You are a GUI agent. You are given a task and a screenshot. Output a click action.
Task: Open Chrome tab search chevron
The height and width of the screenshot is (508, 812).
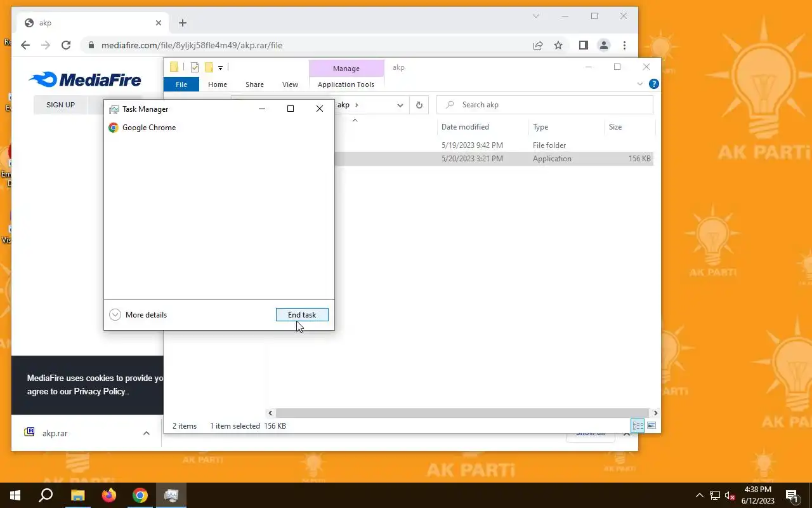coord(536,16)
